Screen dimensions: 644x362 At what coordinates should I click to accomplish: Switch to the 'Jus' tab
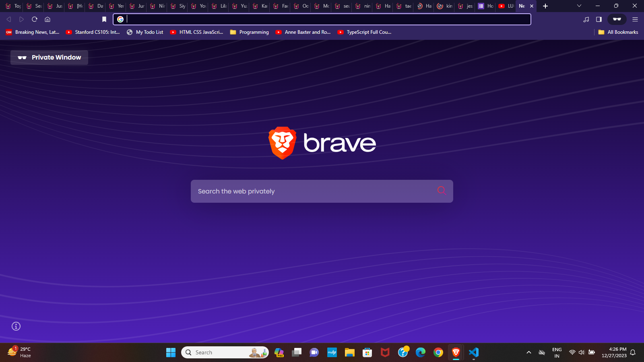pyautogui.click(x=54, y=6)
